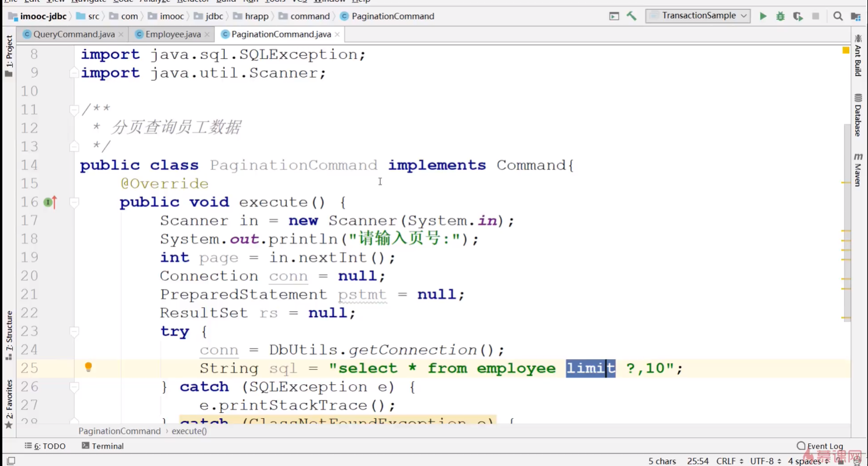Open the 1: Project tool window
The image size is (868, 466).
[9, 56]
